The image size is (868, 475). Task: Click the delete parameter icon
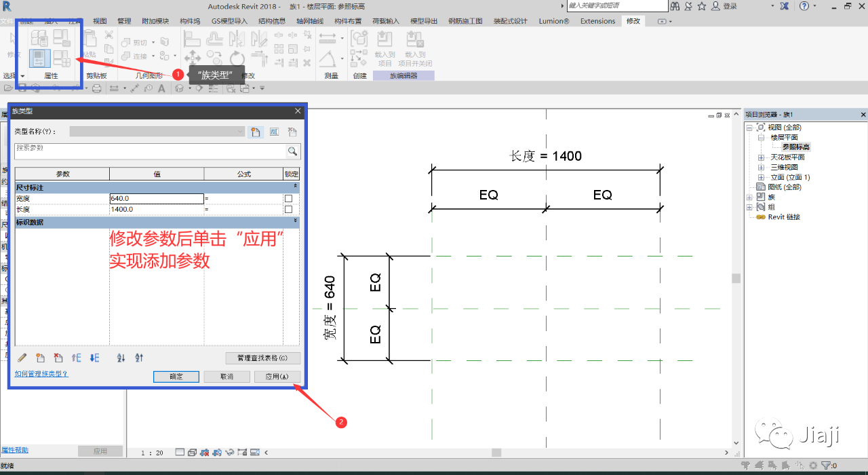(x=58, y=358)
